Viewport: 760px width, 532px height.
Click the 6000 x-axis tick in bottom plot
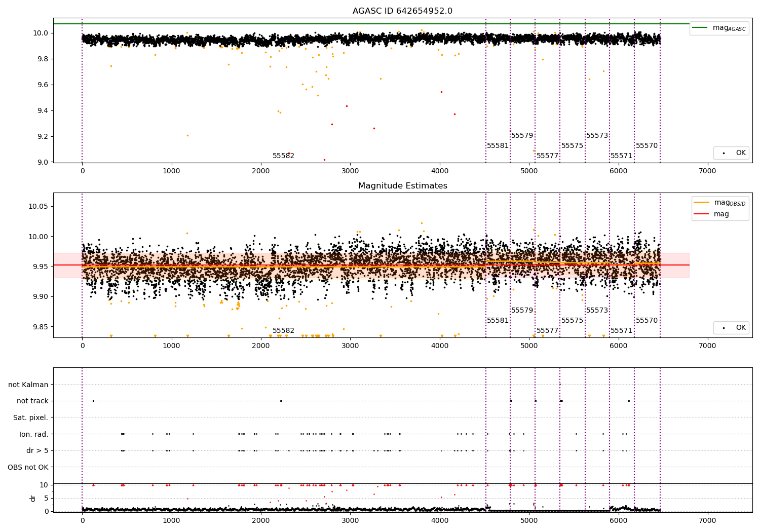click(619, 521)
